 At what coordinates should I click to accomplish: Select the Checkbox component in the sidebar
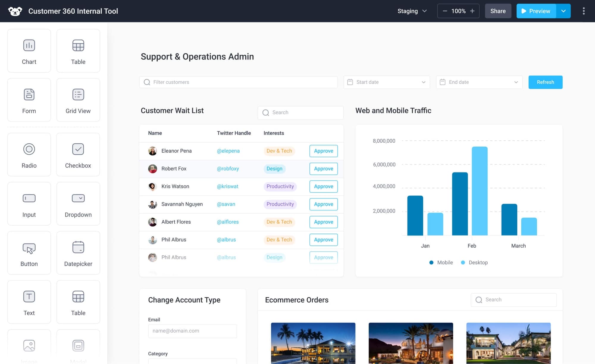pos(78,154)
